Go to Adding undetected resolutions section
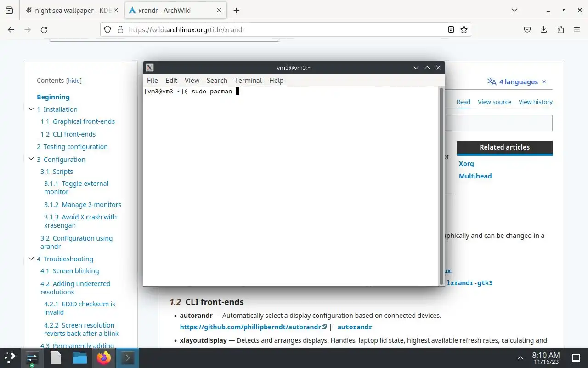Viewport: 588px width, 368px height. point(75,288)
